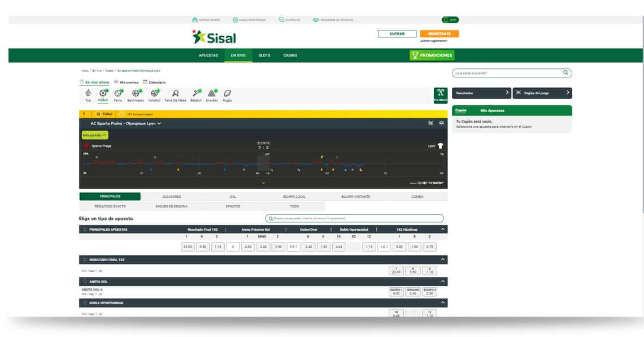Expand the AC Sparta Praha match dropdown

(x=159, y=123)
